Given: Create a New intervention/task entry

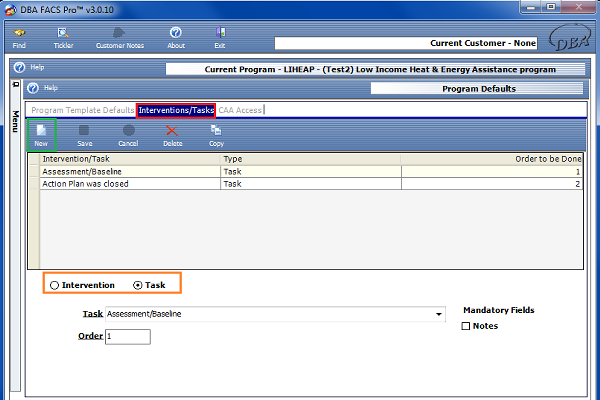Looking at the screenshot, I should pyautogui.click(x=41, y=135).
